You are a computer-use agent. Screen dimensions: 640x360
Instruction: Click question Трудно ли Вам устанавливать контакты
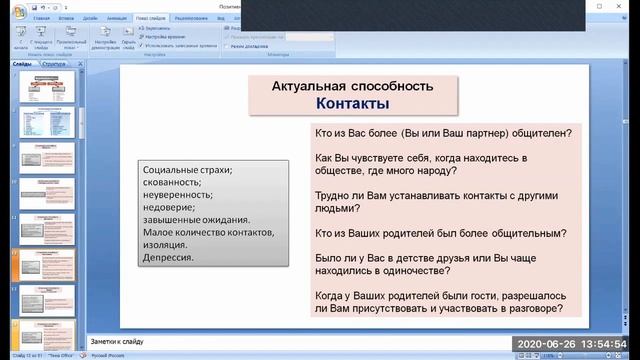pos(436,202)
